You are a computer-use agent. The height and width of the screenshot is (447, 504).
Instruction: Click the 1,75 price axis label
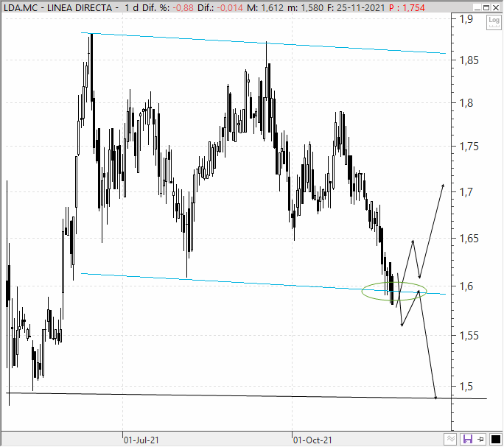469,147
